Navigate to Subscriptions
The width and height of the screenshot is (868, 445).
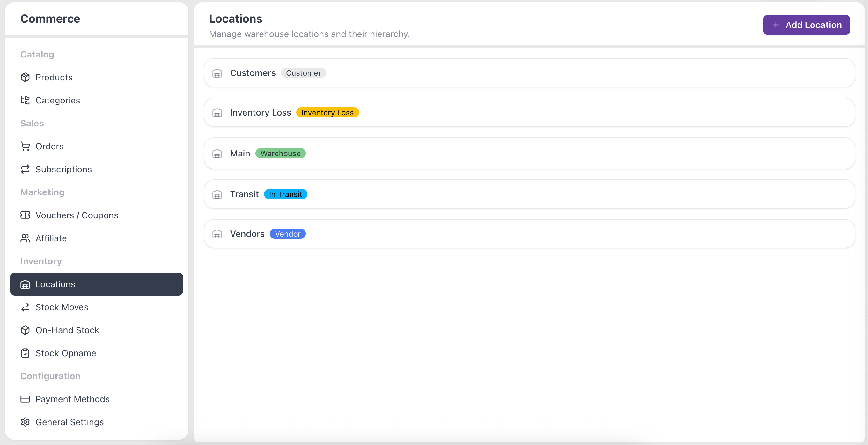[96, 169]
